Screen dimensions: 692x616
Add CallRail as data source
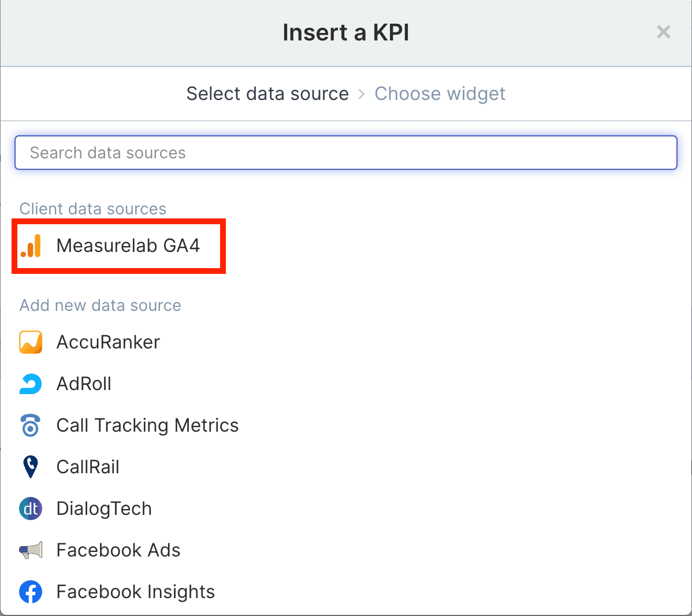(x=88, y=467)
